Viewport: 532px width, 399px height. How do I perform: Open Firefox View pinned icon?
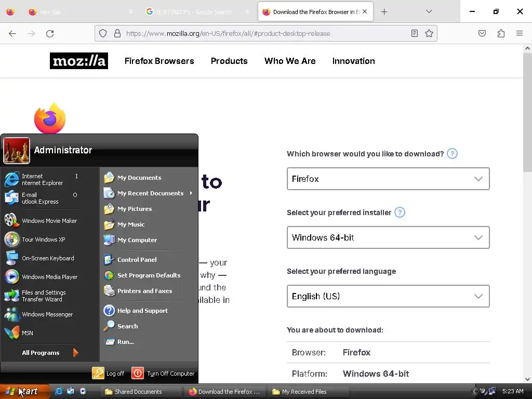pyautogui.click(x=10, y=12)
